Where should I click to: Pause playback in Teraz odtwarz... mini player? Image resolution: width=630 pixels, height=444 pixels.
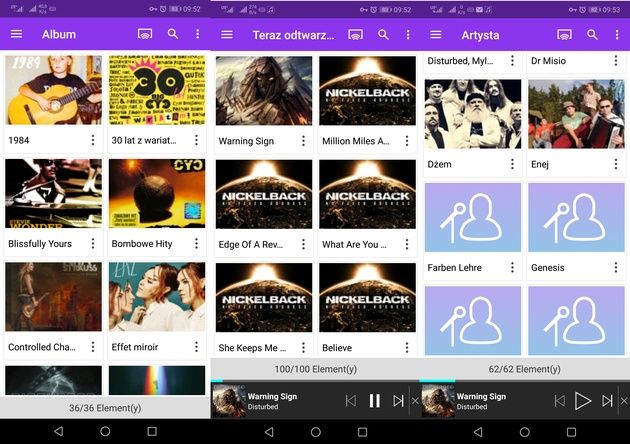click(374, 401)
